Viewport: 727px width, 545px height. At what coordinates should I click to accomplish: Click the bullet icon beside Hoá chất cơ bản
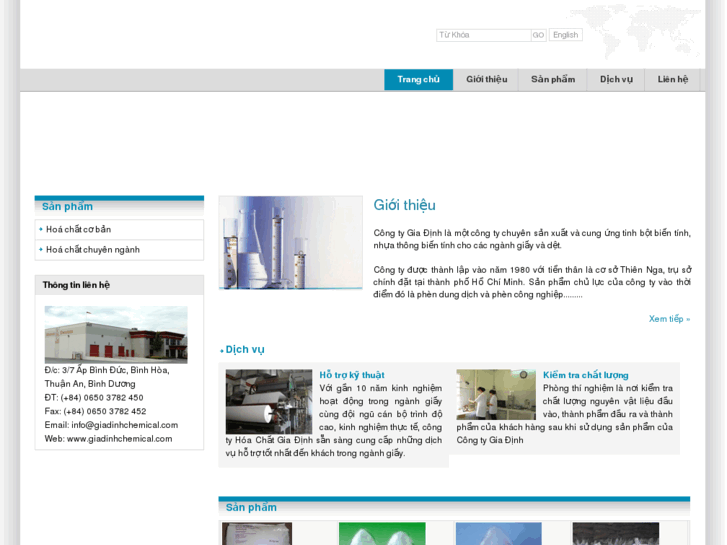coord(41,229)
